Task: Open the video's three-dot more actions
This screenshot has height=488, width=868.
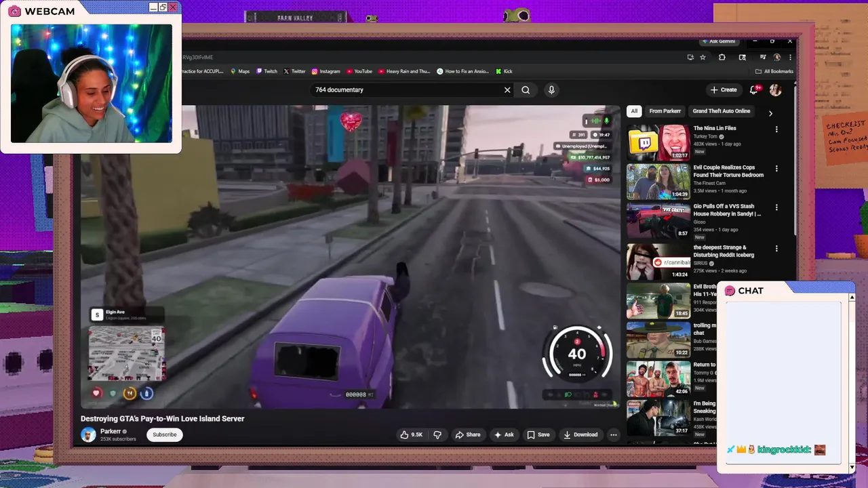Action: coord(613,434)
